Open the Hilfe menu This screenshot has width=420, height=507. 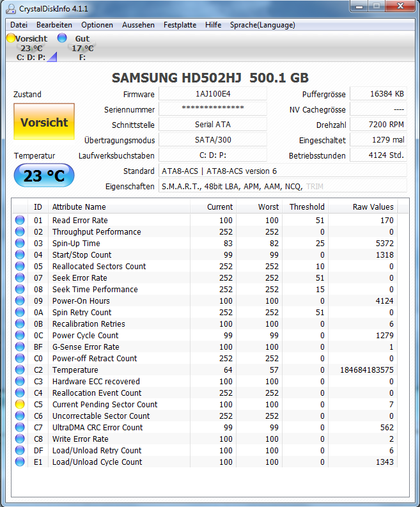coord(213,25)
